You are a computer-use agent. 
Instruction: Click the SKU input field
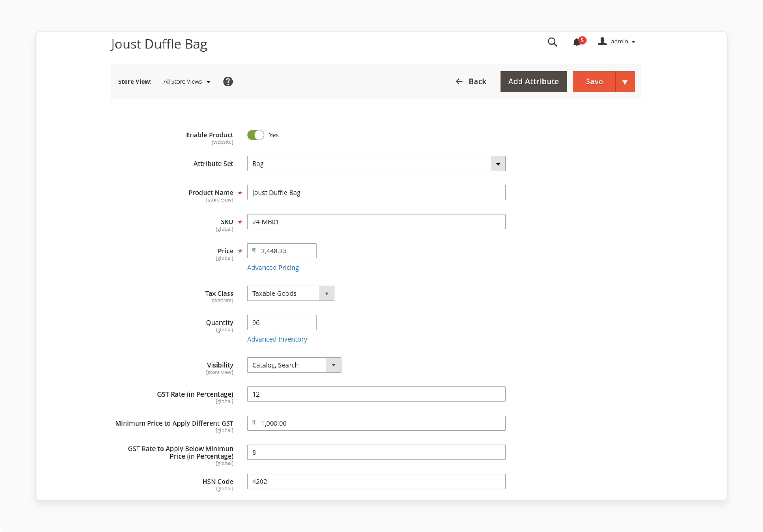(376, 222)
